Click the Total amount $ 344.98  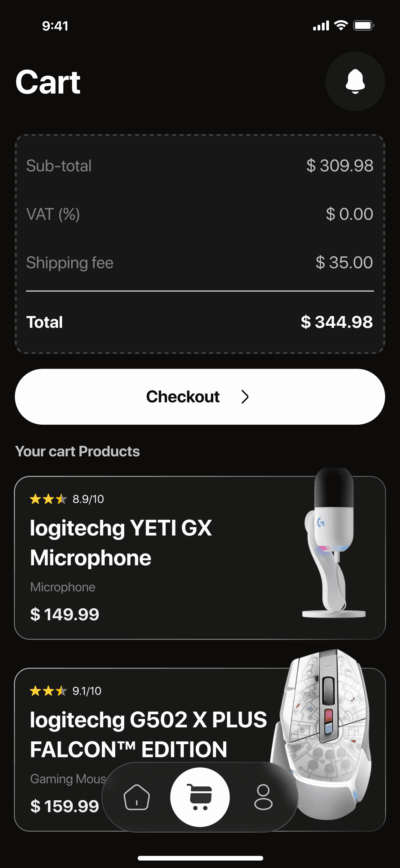click(x=337, y=322)
